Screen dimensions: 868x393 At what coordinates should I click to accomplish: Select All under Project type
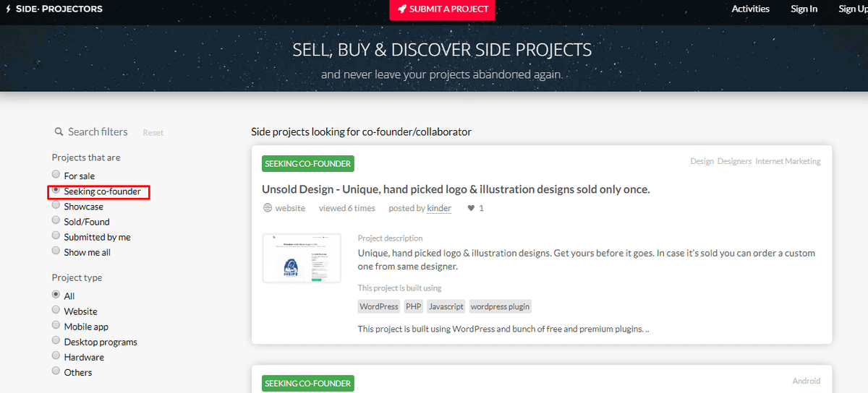pyautogui.click(x=56, y=295)
